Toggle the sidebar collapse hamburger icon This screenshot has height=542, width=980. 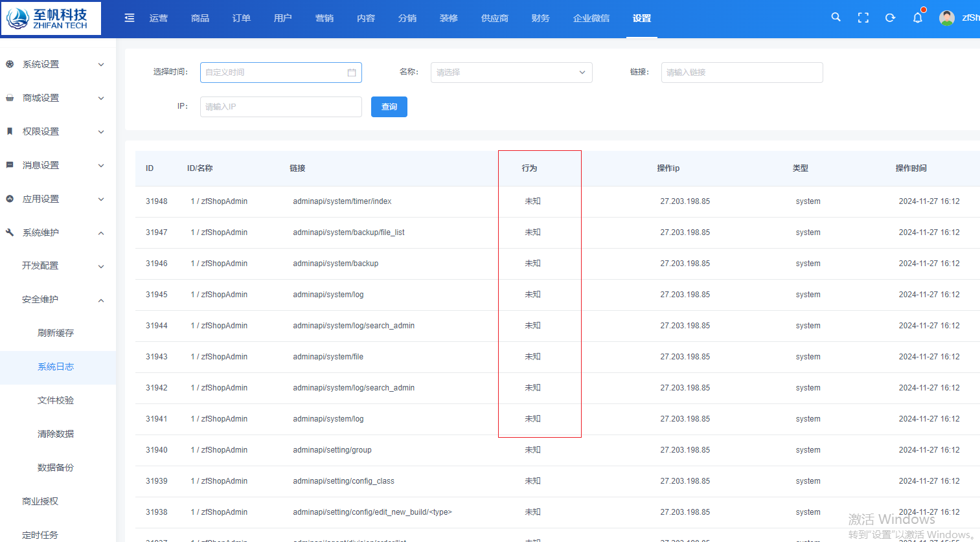coord(130,18)
